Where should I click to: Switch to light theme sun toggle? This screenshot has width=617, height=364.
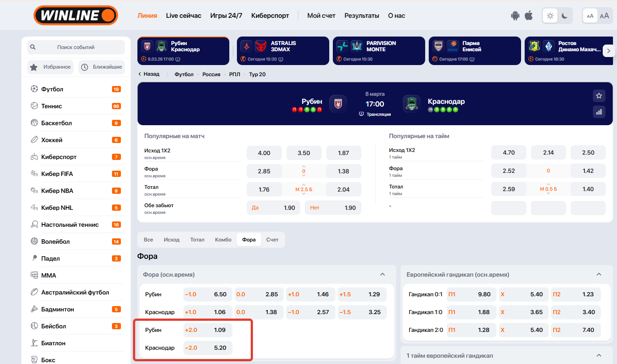coord(550,16)
